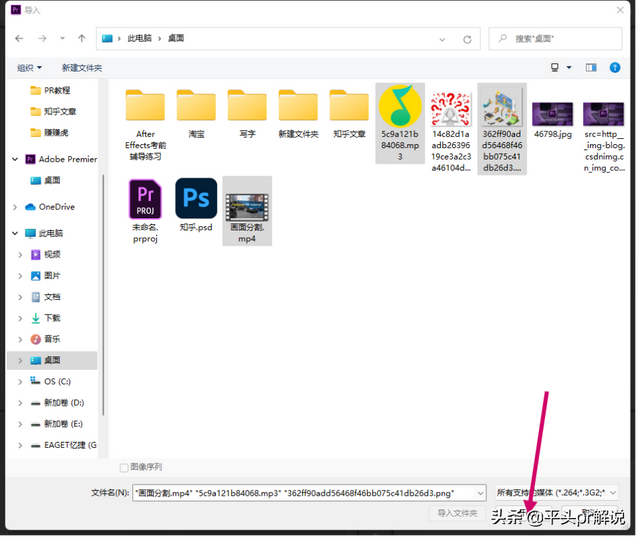The width and height of the screenshot is (640, 540).
Task: Select After Effects考前辅导练习 folder
Action: [145, 124]
